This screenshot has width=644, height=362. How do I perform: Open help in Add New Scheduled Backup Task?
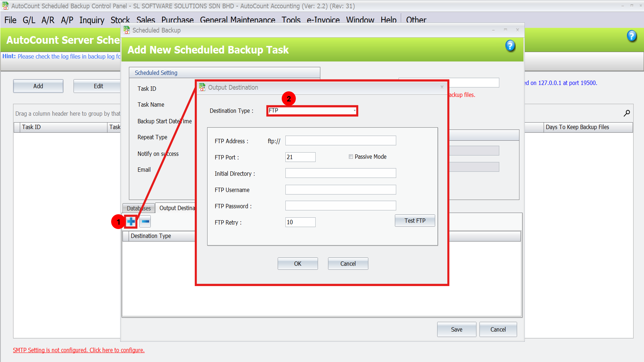click(510, 46)
